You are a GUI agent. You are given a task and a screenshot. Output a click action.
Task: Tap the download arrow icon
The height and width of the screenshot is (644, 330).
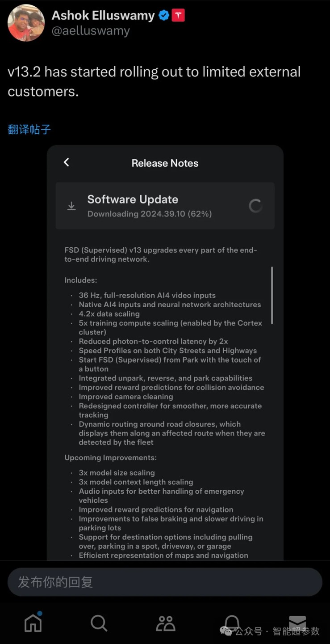(71, 206)
